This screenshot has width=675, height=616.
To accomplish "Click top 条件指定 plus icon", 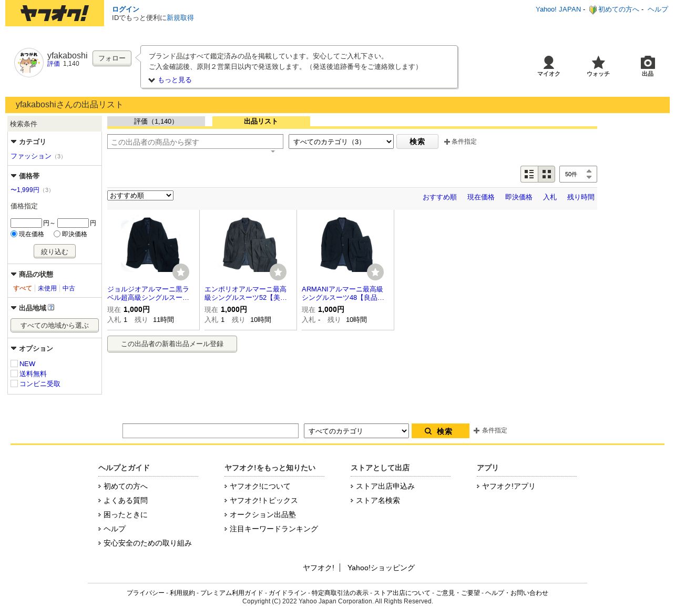I will click(x=447, y=142).
